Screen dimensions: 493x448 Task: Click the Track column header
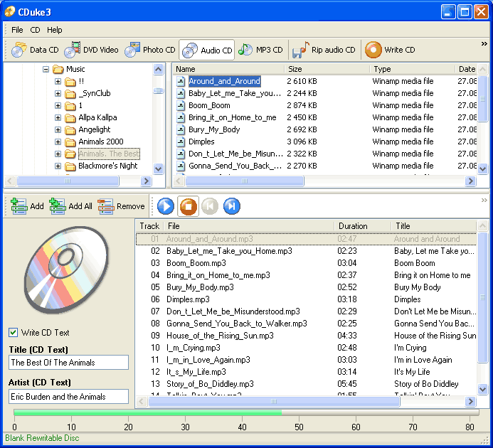click(149, 226)
